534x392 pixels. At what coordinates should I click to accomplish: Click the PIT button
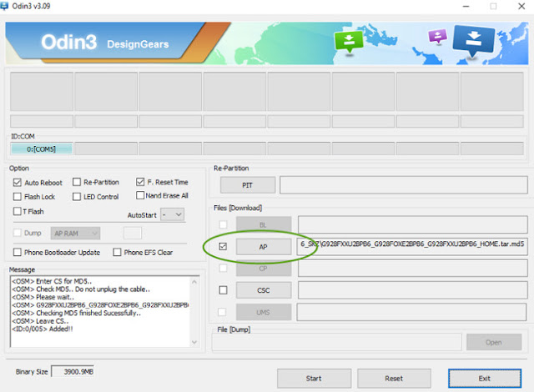(248, 185)
